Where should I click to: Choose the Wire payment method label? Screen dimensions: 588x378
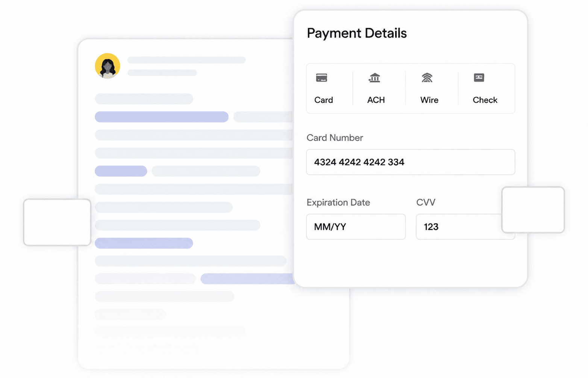pyautogui.click(x=429, y=100)
